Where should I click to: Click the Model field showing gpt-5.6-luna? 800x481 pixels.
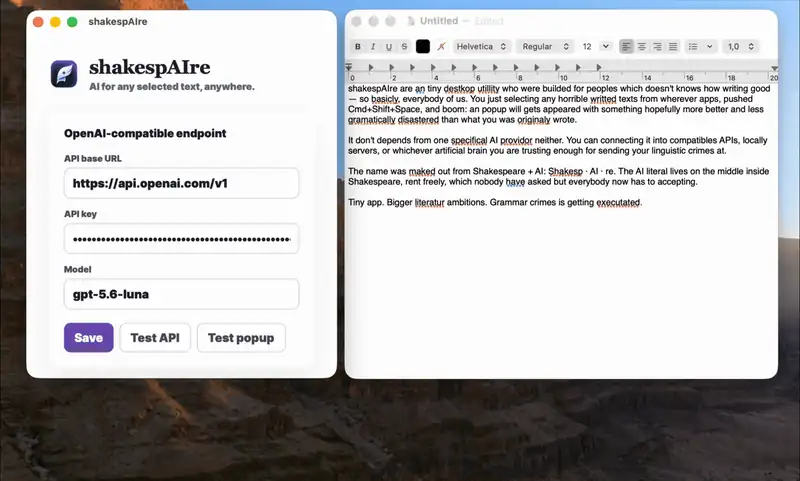click(x=181, y=294)
